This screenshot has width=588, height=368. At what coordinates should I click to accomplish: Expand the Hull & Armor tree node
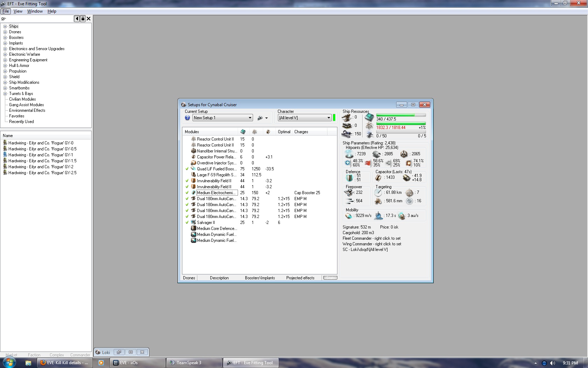coord(5,66)
